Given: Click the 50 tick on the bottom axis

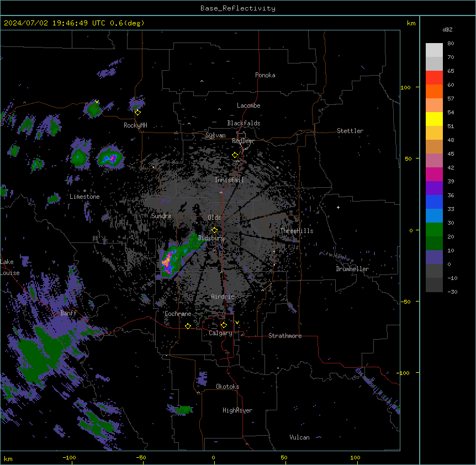Looking at the screenshot, I should coord(284,457).
